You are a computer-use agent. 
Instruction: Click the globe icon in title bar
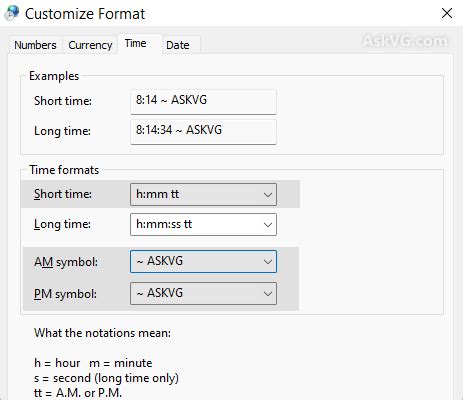[x=12, y=13]
